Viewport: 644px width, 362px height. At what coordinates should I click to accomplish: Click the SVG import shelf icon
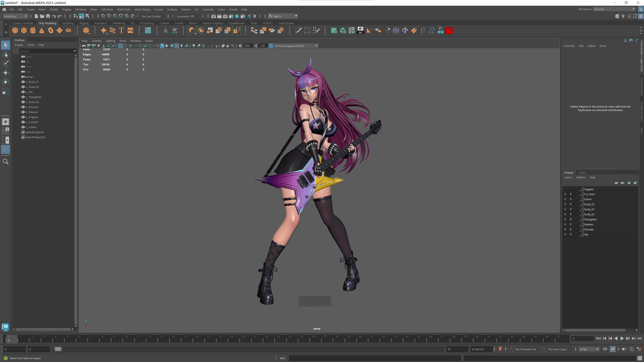pyautogui.click(x=130, y=31)
